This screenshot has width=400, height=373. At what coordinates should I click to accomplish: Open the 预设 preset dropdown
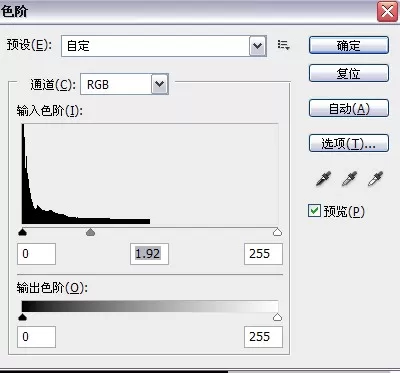[x=164, y=46]
